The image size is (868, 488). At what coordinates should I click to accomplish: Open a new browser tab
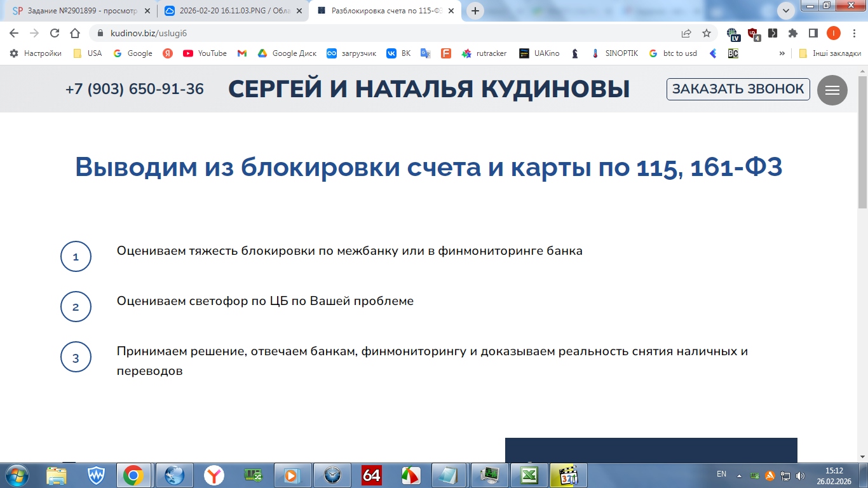(x=475, y=11)
